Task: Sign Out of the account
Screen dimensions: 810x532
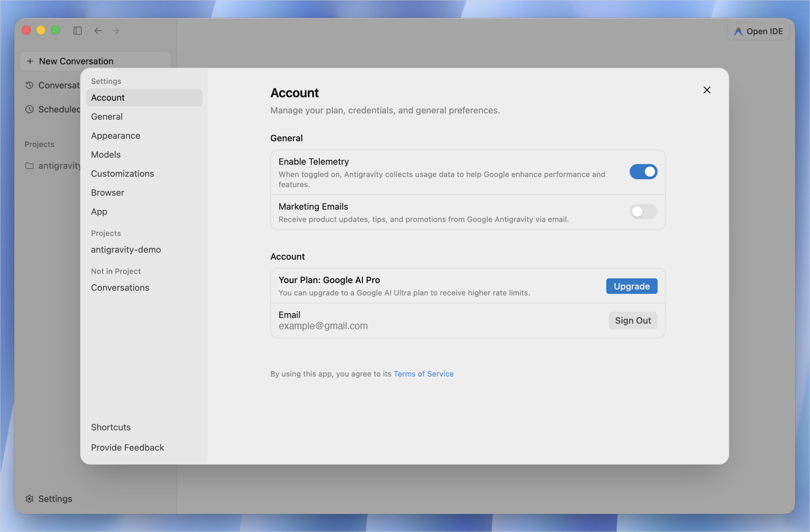Action: point(633,320)
